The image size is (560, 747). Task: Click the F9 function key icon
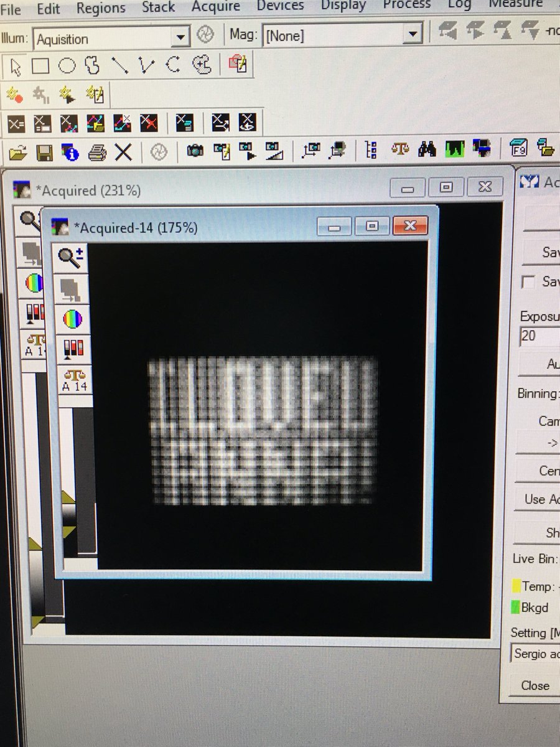[518, 148]
